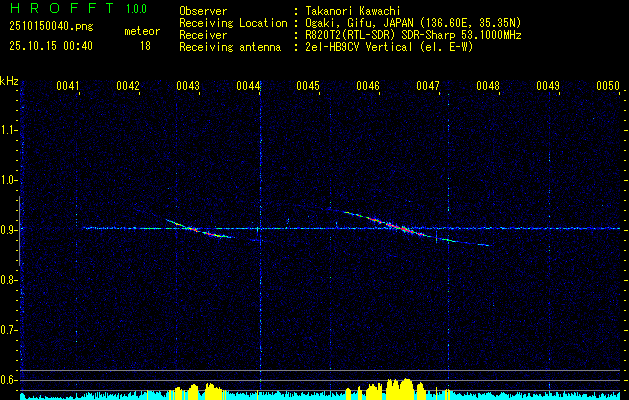The height and width of the screenshot is (400, 629).
Task: Click the 0045 time axis marker
Action: (308, 86)
